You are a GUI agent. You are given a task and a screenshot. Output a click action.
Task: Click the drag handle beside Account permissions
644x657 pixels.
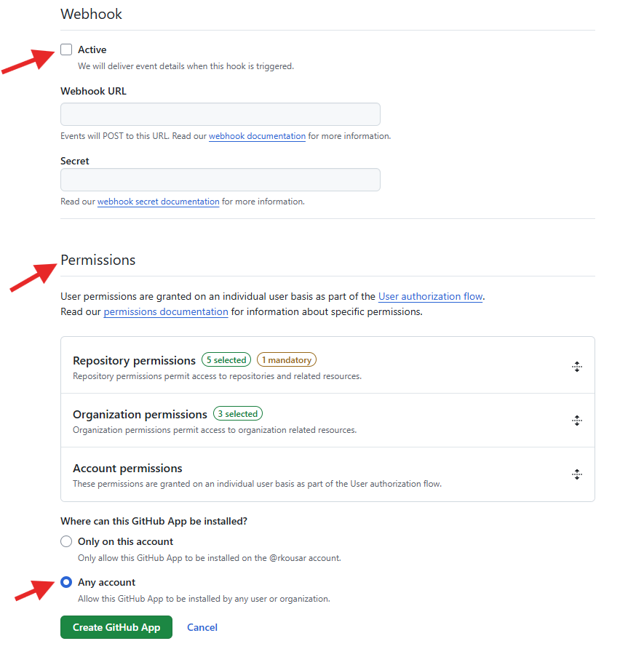click(577, 474)
